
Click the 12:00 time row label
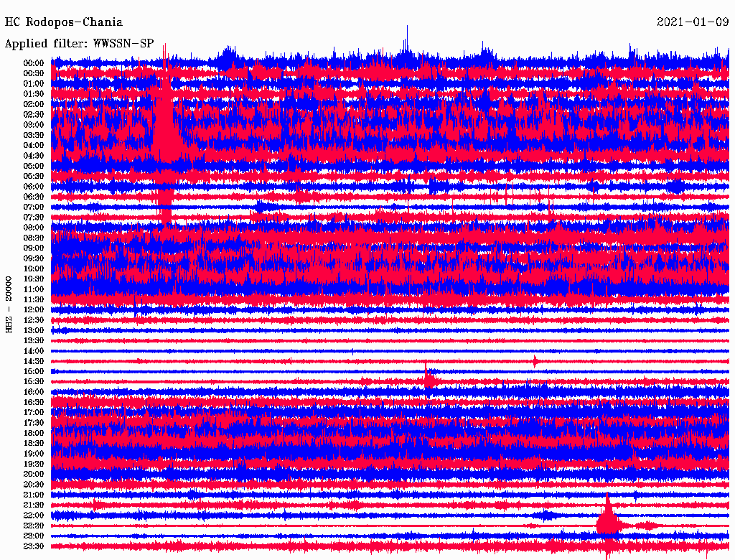tap(34, 309)
